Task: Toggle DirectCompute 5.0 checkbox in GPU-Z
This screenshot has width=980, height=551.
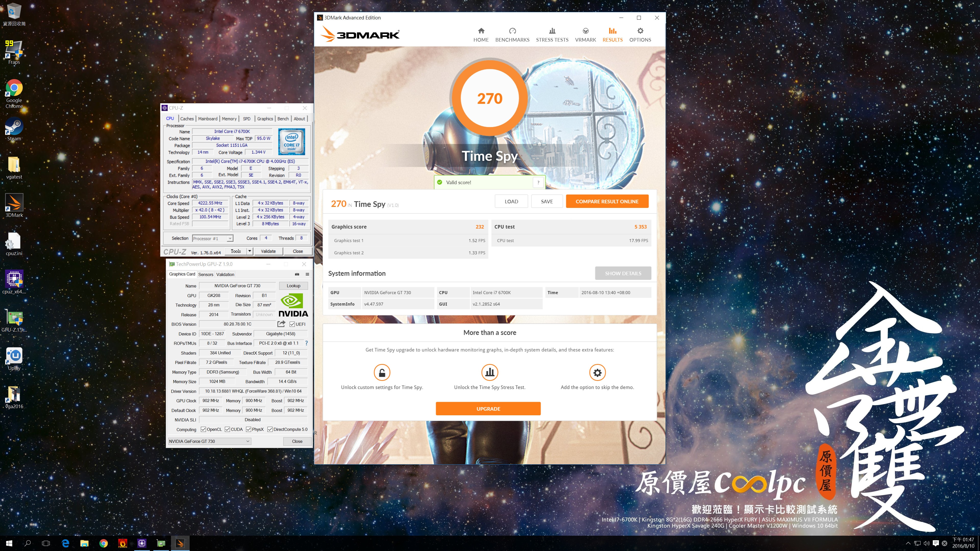Action: [x=270, y=429]
